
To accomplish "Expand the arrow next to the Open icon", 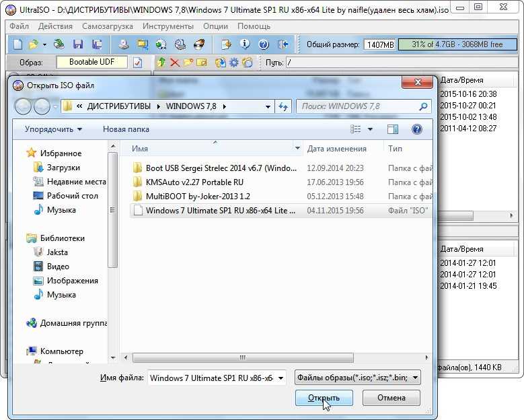I will pyautogui.click(x=44, y=44).
